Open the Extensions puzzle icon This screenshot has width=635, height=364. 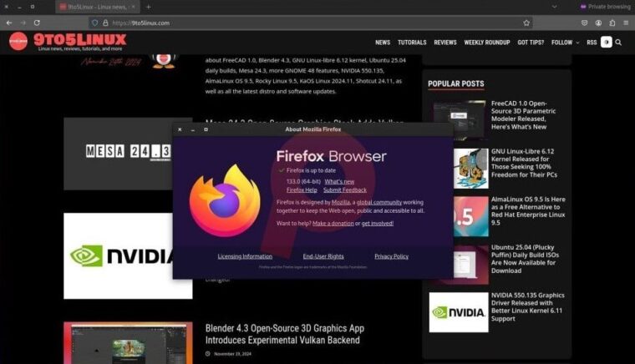click(612, 23)
